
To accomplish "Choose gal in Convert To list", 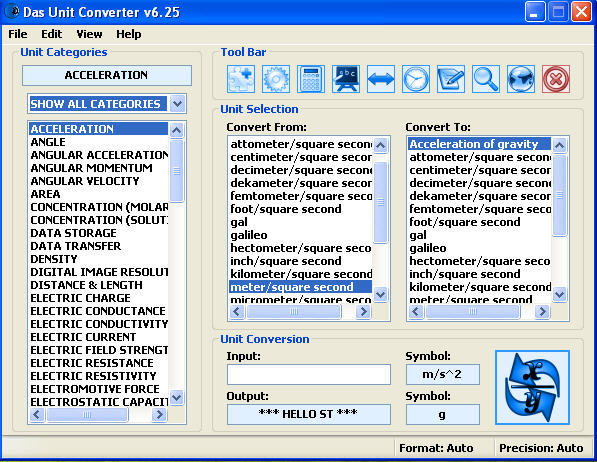I will coord(479,235).
